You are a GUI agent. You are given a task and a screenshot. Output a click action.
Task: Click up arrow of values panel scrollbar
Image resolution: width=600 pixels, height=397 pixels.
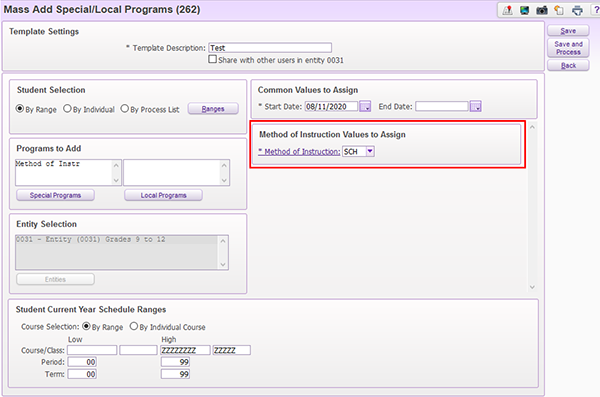tap(532, 127)
